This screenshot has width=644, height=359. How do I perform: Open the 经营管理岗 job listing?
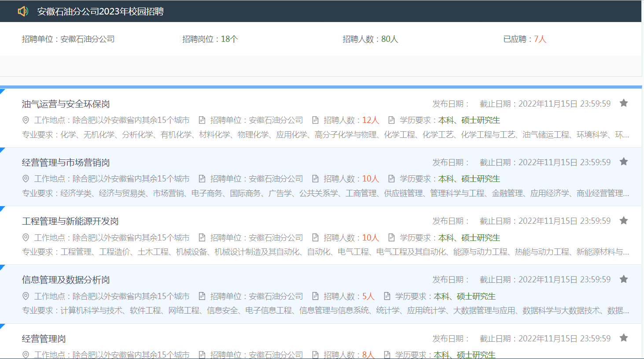click(x=44, y=339)
